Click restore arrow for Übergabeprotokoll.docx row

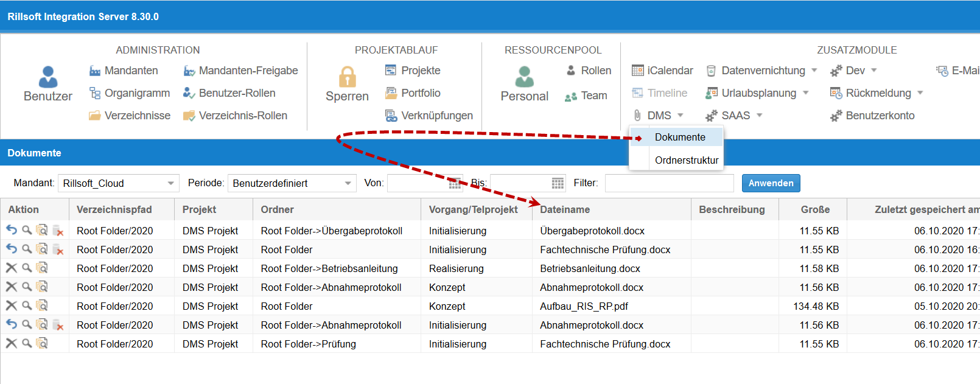12,230
